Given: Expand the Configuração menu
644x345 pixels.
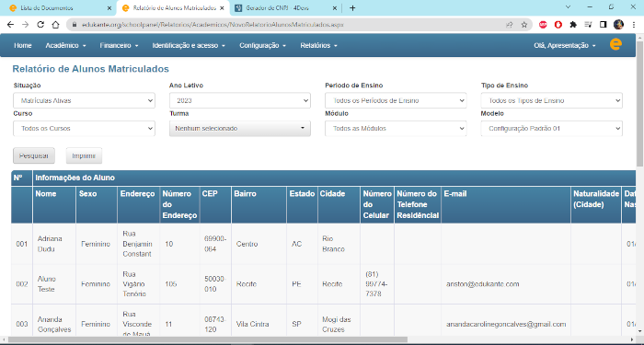Looking at the screenshot, I should pyautogui.click(x=262, y=45).
